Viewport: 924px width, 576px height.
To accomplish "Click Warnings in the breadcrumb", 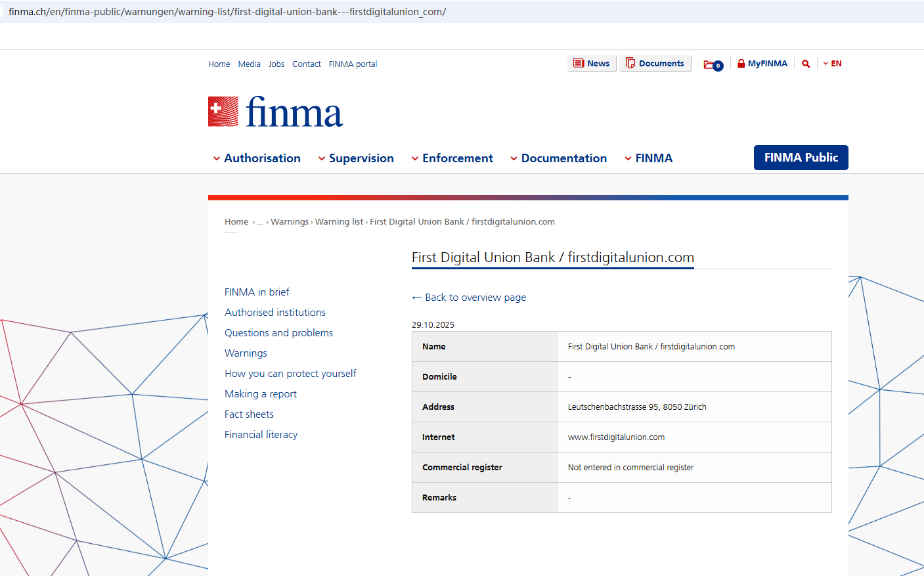I will [x=290, y=222].
